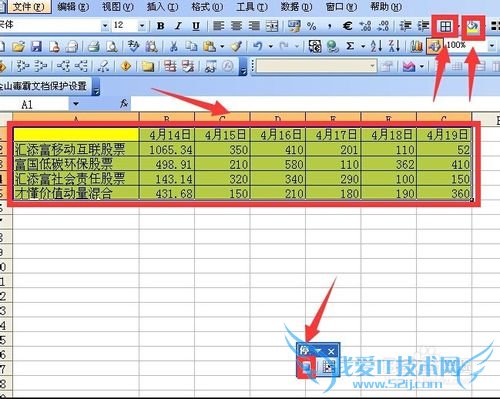Toggle Underline formatting
This screenshot has width=500, height=399.
coord(196,26)
